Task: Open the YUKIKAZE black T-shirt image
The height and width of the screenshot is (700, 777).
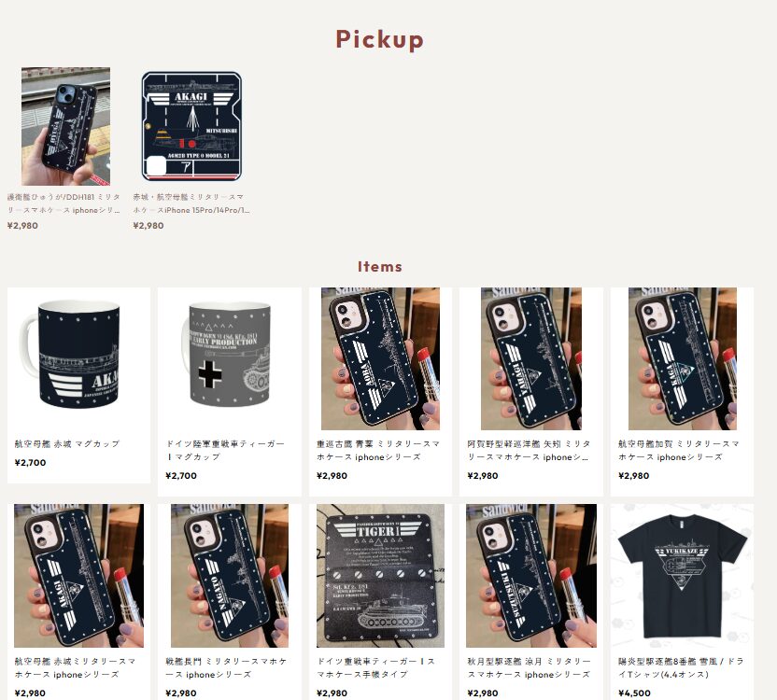Action: (x=683, y=576)
